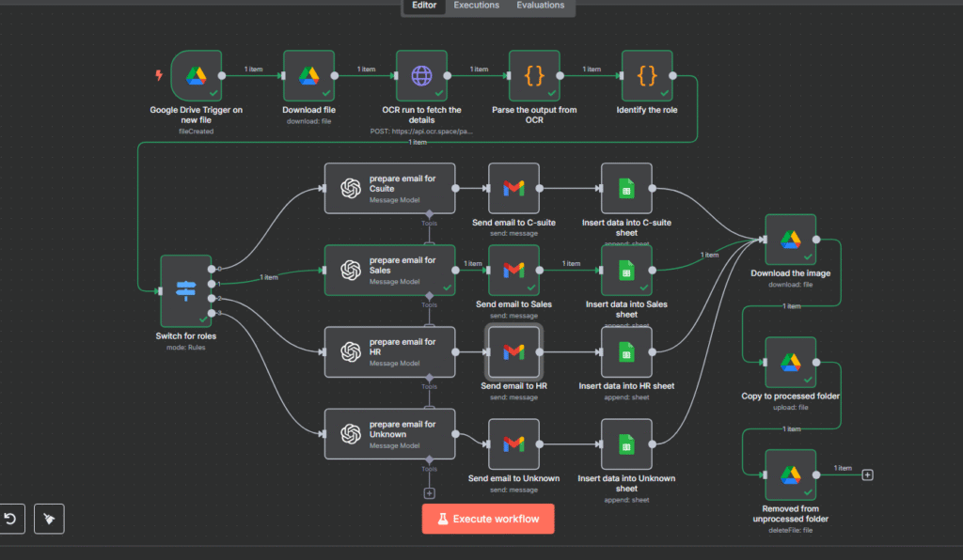This screenshot has width=963, height=560.
Task: Open the Send email to HR node
Action: (x=513, y=351)
